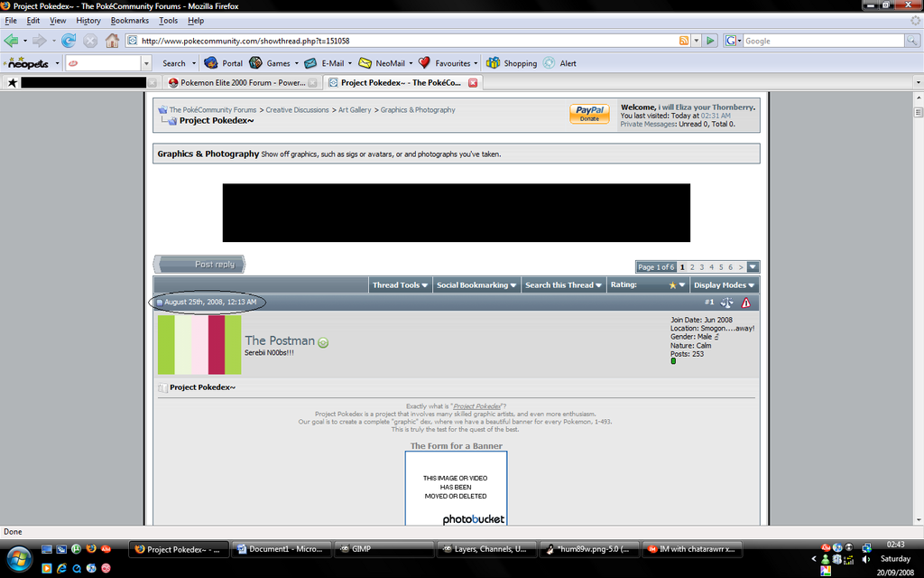Click the reputation scales icon on post #1

726,303
